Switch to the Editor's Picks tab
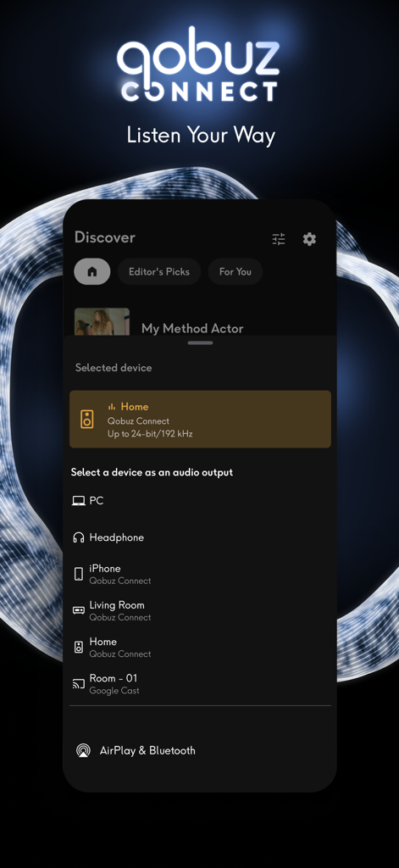Viewport: 399px width, 868px height. (x=158, y=272)
